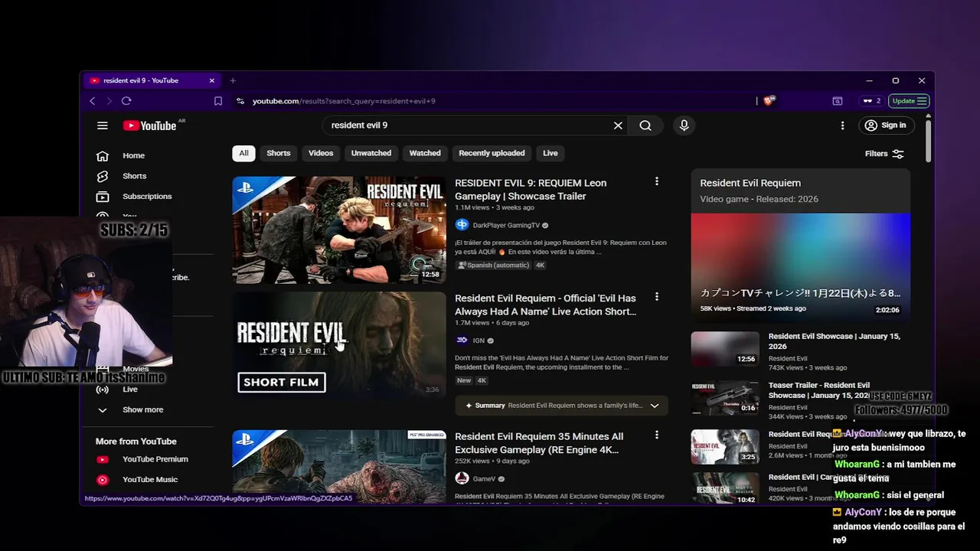View site information icon in address bar
Image resolution: width=980 pixels, height=551 pixels.
point(240,101)
